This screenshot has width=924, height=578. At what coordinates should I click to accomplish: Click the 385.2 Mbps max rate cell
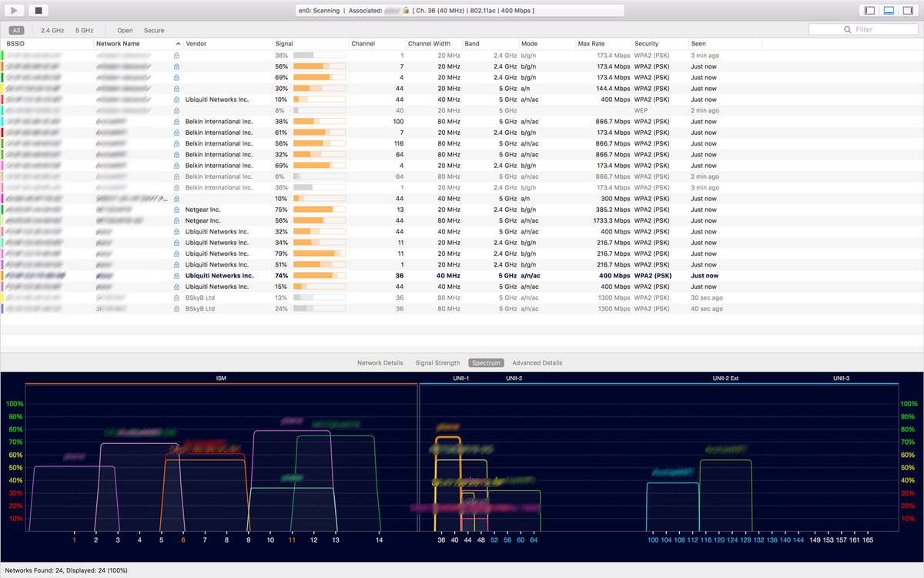pyautogui.click(x=614, y=210)
